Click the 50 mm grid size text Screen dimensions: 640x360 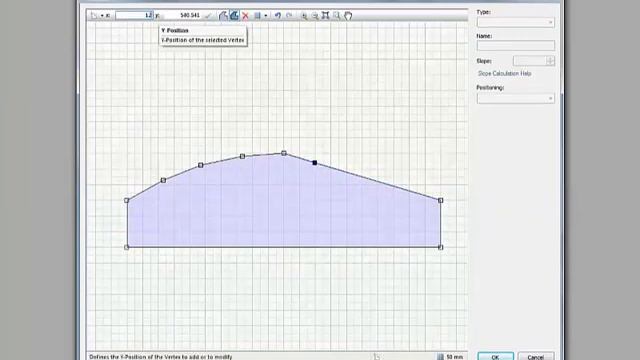[455, 357]
